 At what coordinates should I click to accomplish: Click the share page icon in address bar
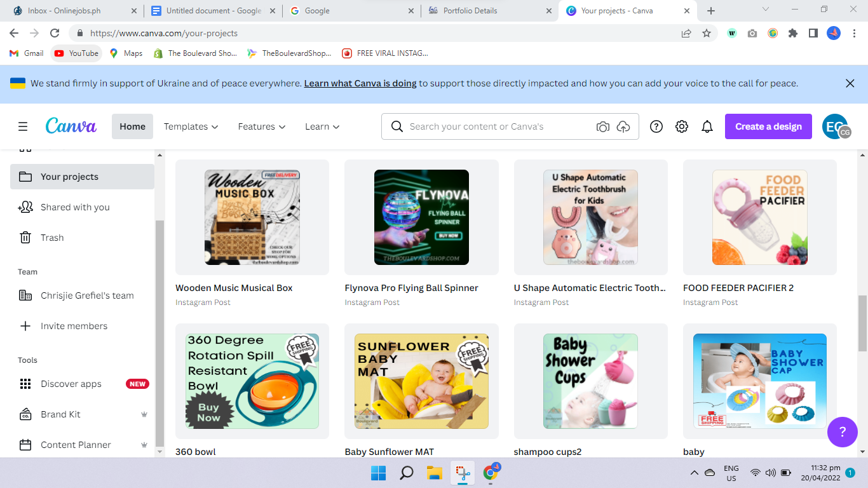point(686,33)
